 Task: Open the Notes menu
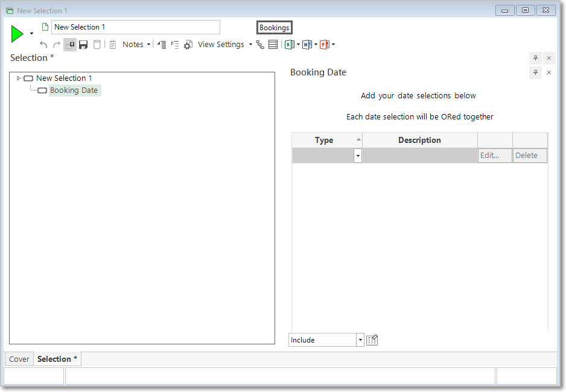(133, 45)
